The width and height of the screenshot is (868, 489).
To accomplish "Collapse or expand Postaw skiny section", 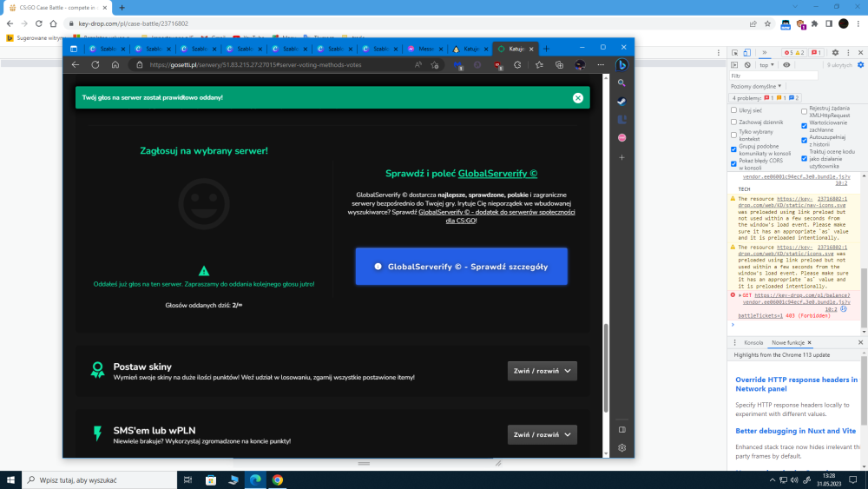I will click(x=542, y=371).
